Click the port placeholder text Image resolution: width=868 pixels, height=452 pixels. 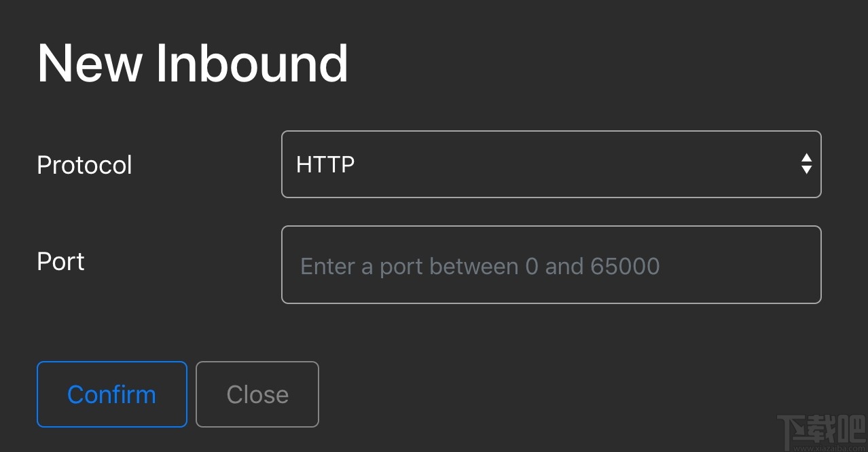click(x=480, y=266)
